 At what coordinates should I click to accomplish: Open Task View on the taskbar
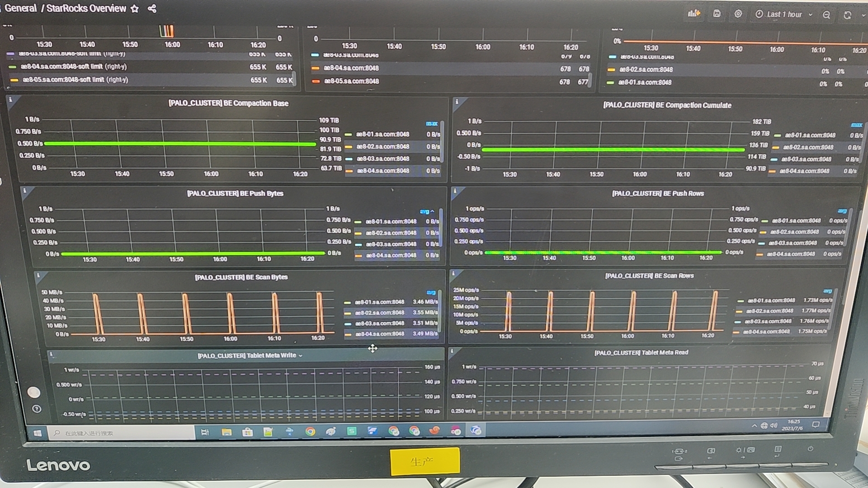point(205,432)
